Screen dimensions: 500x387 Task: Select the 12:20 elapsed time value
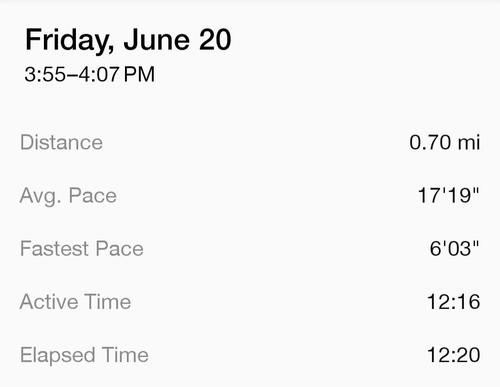pyautogui.click(x=454, y=355)
